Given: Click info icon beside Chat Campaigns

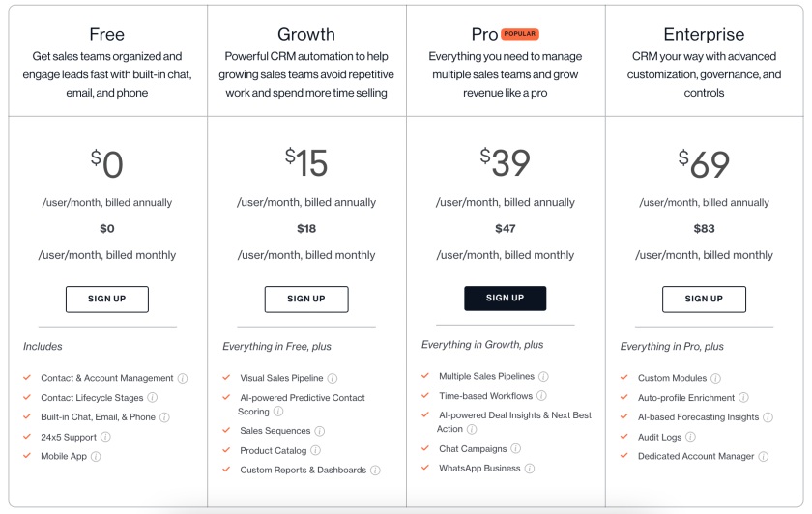Looking at the screenshot, I should pos(516,448).
